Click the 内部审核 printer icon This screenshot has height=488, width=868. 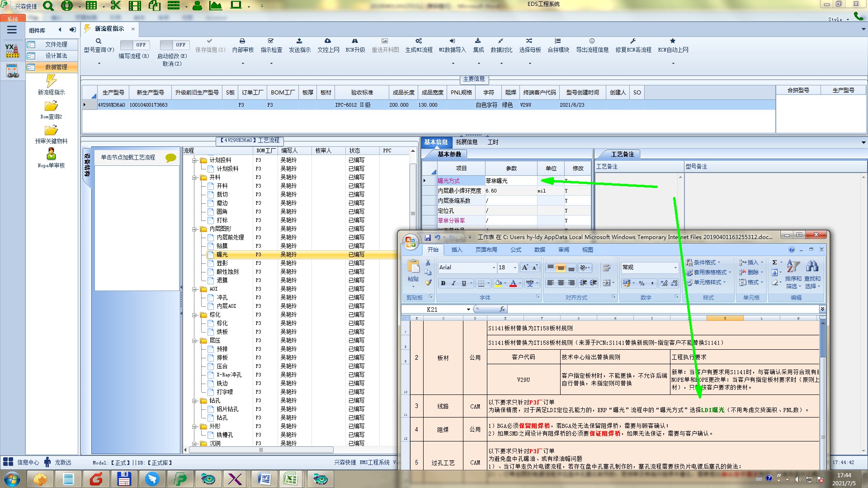242,41
